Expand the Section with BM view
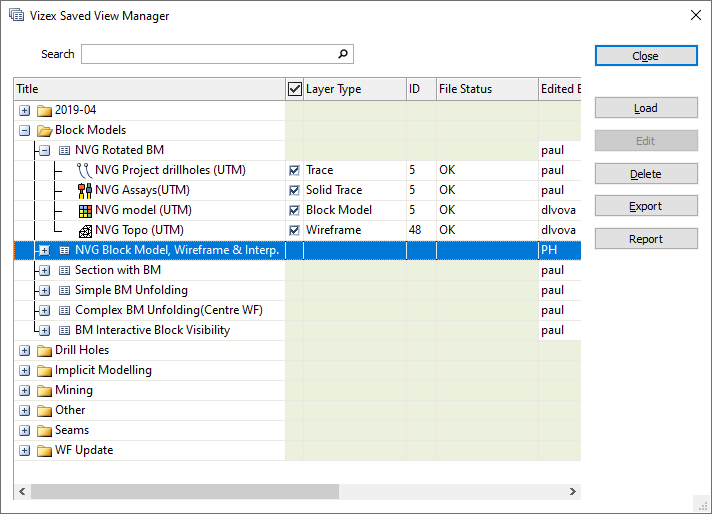Image resolution: width=712 pixels, height=516 pixels. tap(44, 270)
